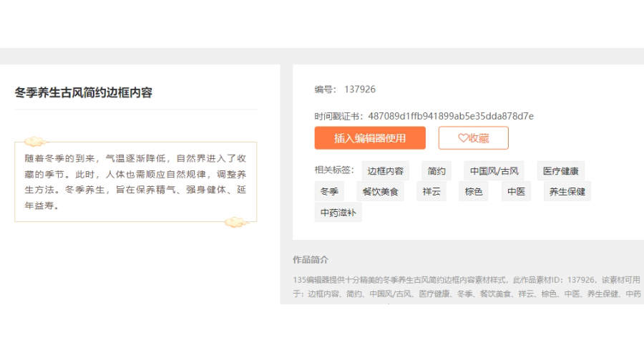Select the 边框内容 tag

[x=385, y=170]
